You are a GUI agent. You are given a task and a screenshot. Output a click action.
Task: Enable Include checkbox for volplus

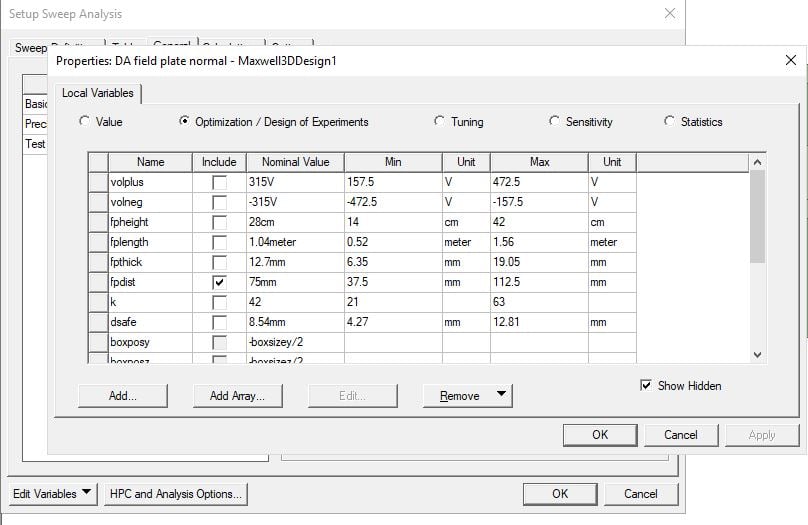click(220, 182)
